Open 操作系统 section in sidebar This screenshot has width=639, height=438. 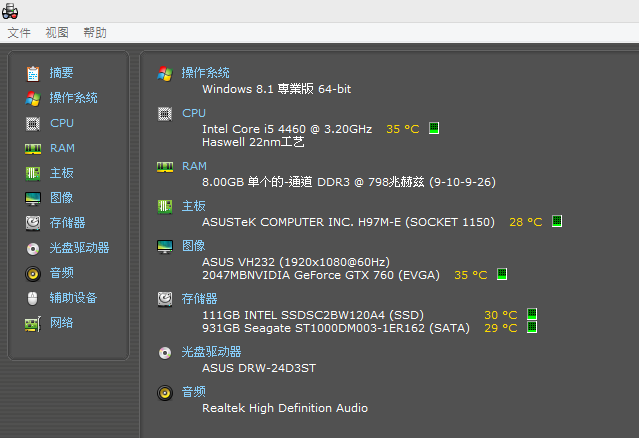click(73, 98)
